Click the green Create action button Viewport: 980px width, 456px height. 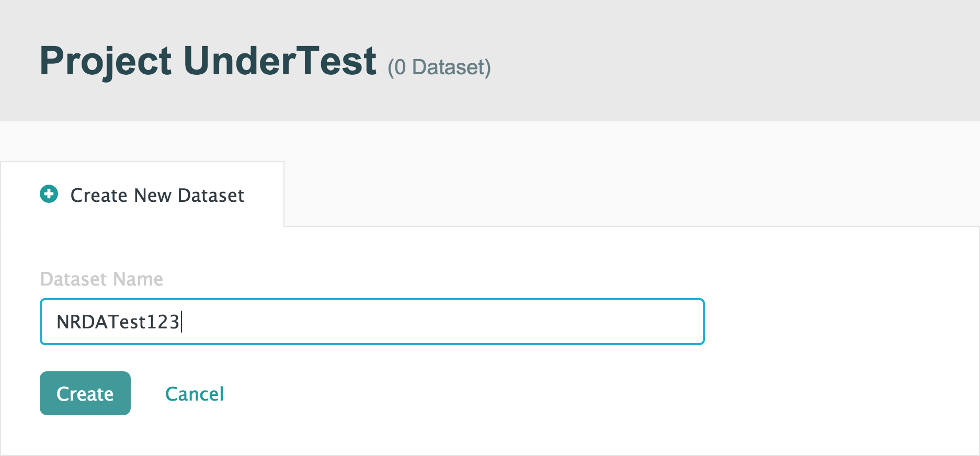tap(85, 393)
